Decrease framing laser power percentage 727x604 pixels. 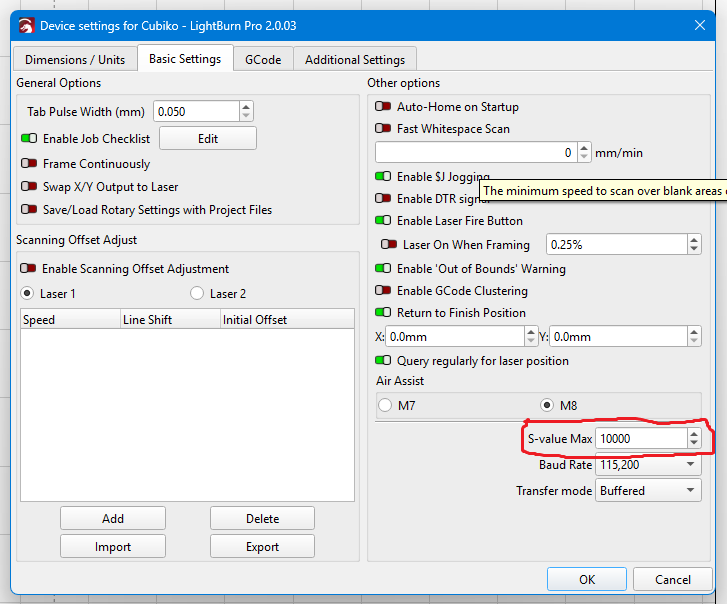(x=694, y=249)
